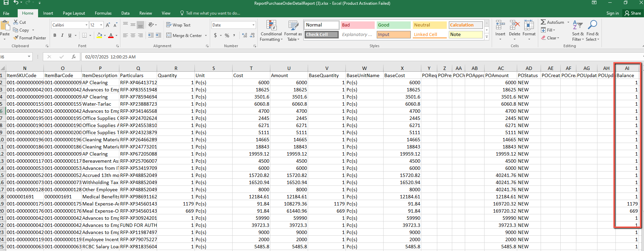This screenshot has height=251, width=644.
Task: Expand the cell styles gallery
Action: 487,37
